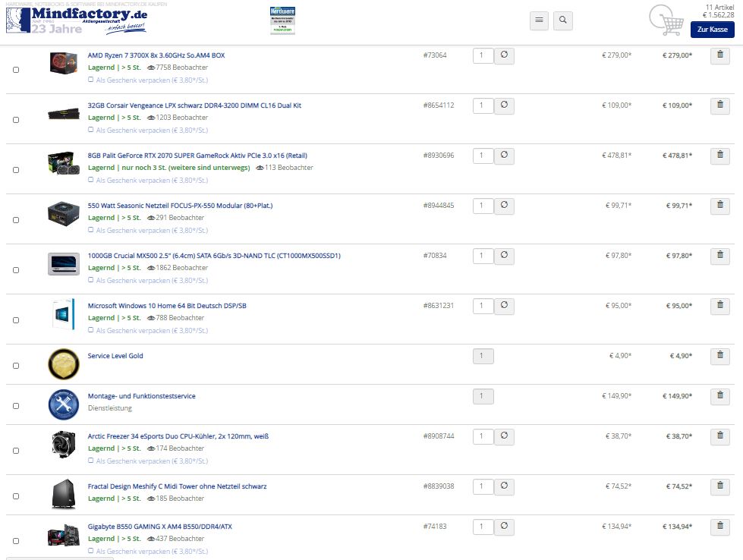Select the Crucial MX500 row checkbox

tap(16, 270)
